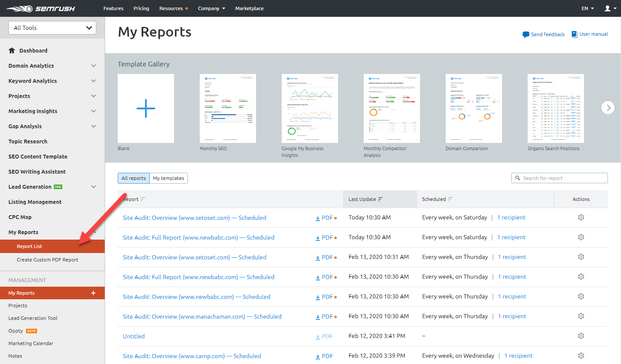
Task: Open settings gear for the newbabc.com Full Report
Action: click(581, 237)
